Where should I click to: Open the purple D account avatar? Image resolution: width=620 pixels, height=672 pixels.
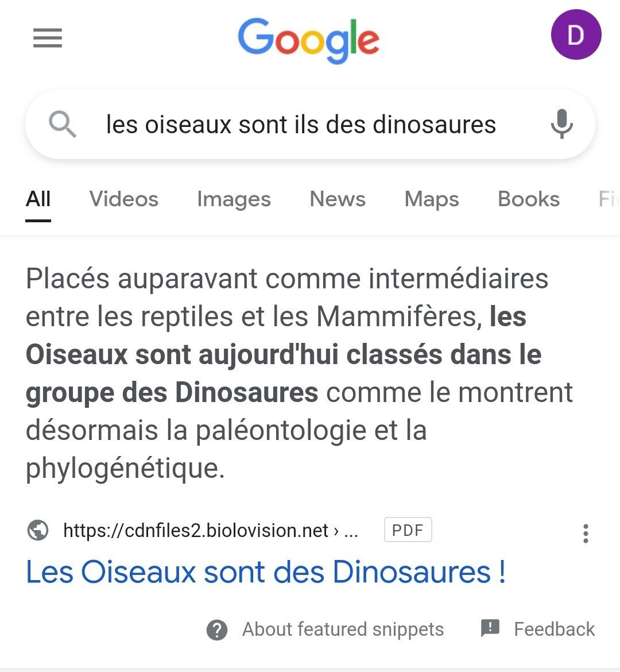point(576,35)
